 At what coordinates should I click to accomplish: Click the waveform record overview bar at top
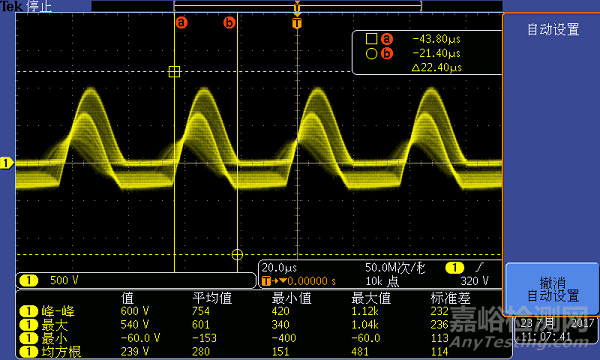point(297,6)
